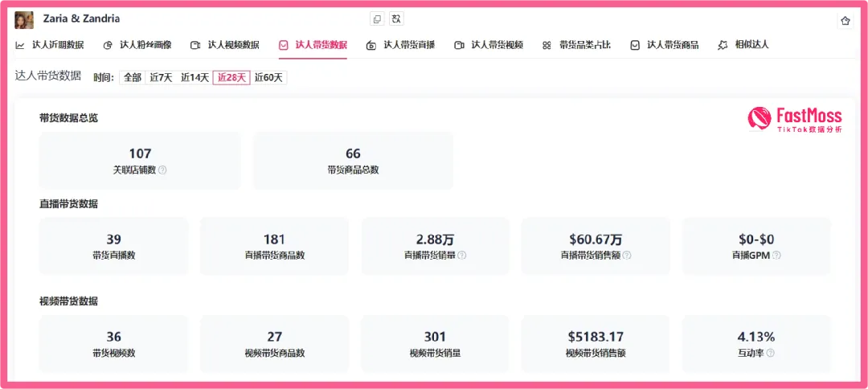This screenshot has height=389, width=868.
Task: Open the 相似达人 tab
Action: tap(743, 45)
